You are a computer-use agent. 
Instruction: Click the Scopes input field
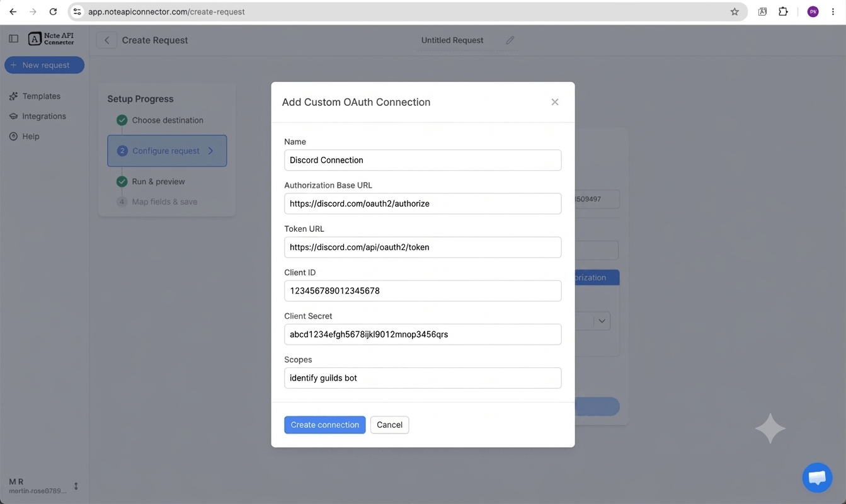[x=423, y=378]
